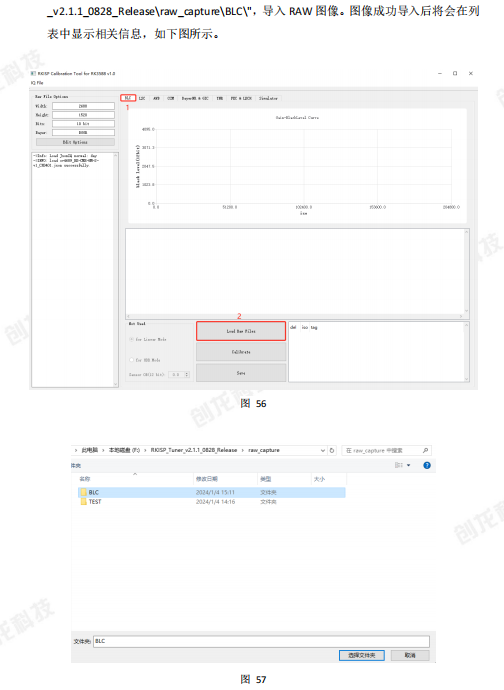The height and width of the screenshot is (690, 504).
Task: Click the BLC folder icon
Action: pos(83,492)
